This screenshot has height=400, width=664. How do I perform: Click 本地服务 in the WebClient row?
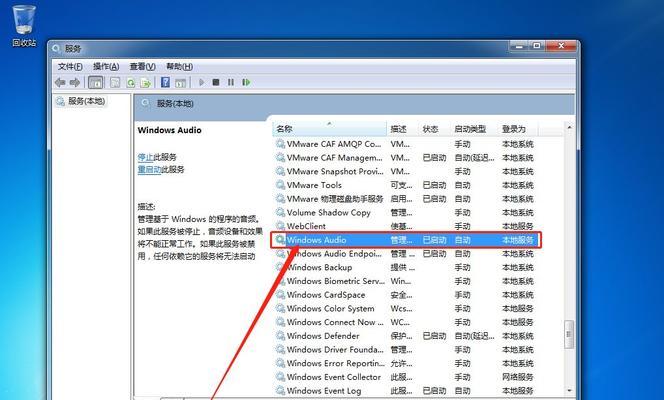click(x=517, y=226)
